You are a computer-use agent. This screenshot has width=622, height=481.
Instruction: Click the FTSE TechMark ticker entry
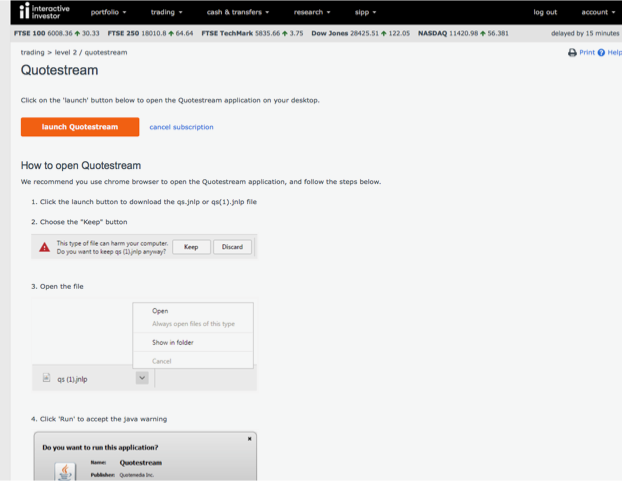pyautogui.click(x=252, y=33)
